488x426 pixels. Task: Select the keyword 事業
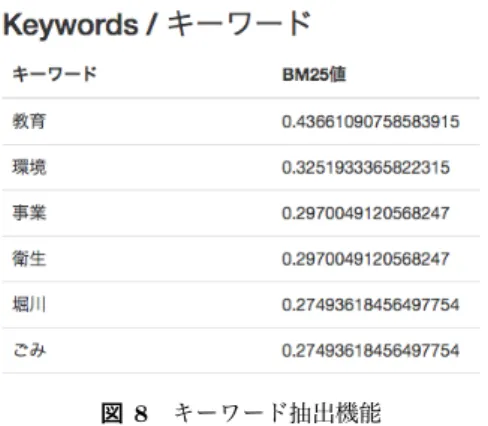[29, 213]
